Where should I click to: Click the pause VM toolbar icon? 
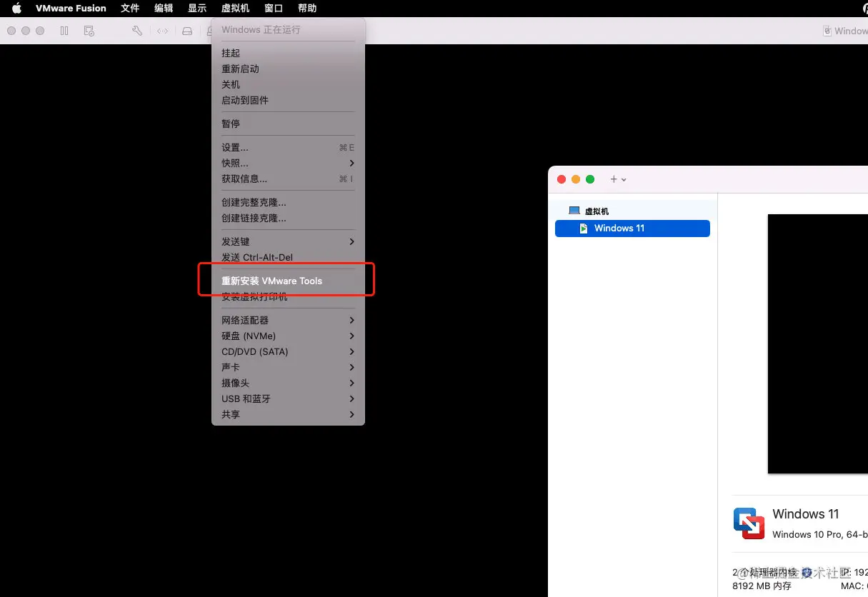pos(64,31)
